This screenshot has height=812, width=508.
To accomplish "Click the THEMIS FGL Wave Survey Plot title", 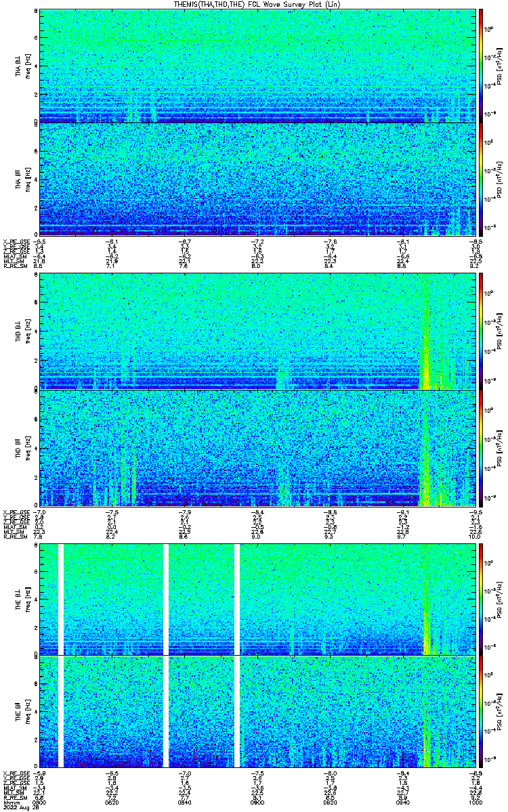I will (257, 5).
